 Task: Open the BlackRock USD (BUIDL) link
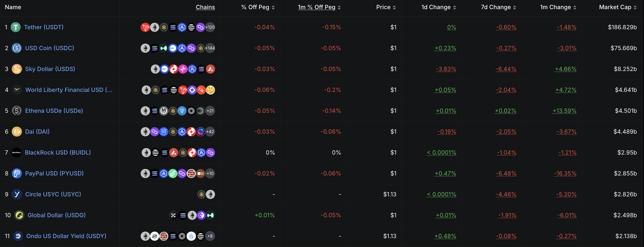point(58,153)
